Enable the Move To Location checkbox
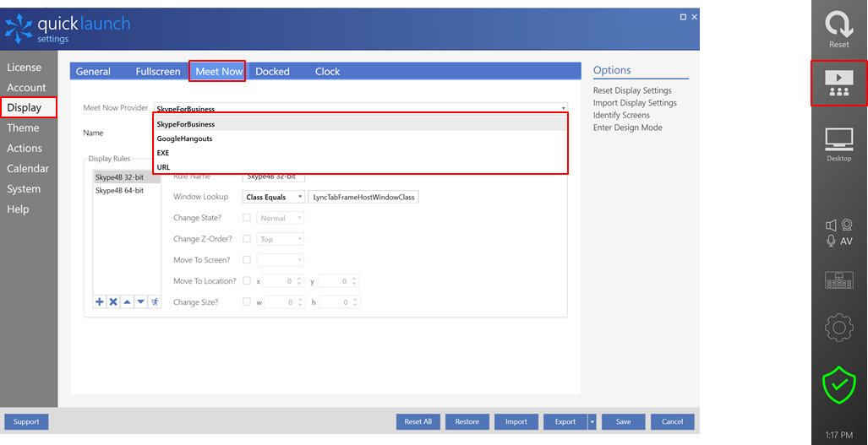 pyautogui.click(x=247, y=281)
